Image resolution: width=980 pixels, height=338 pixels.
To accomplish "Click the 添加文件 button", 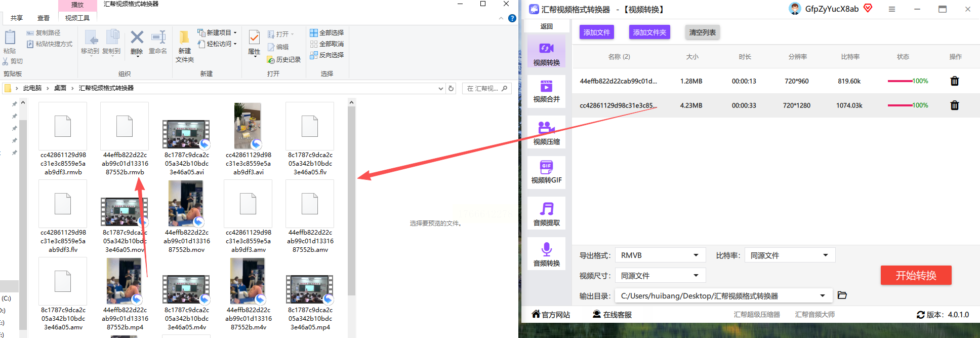I will [597, 32].
